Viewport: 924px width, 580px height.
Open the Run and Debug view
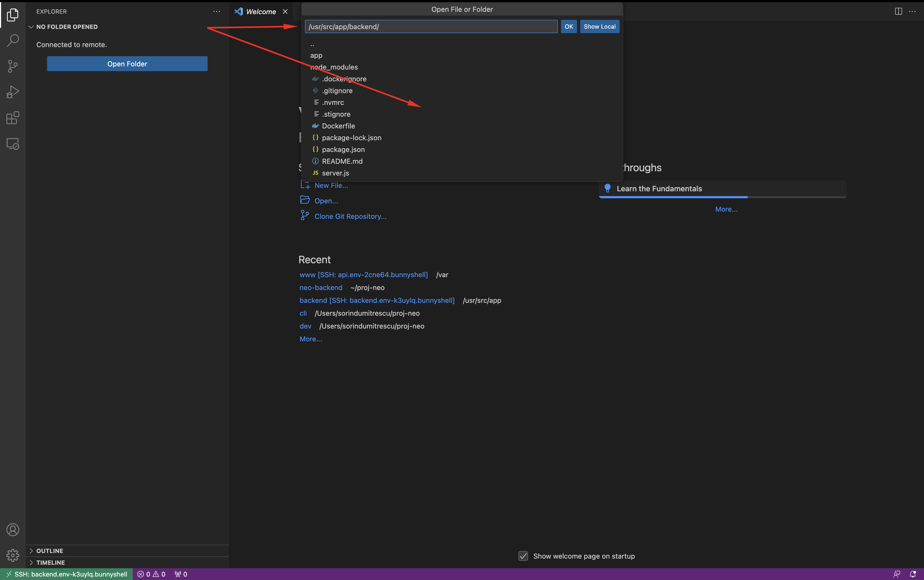click(x=13, y=92)
